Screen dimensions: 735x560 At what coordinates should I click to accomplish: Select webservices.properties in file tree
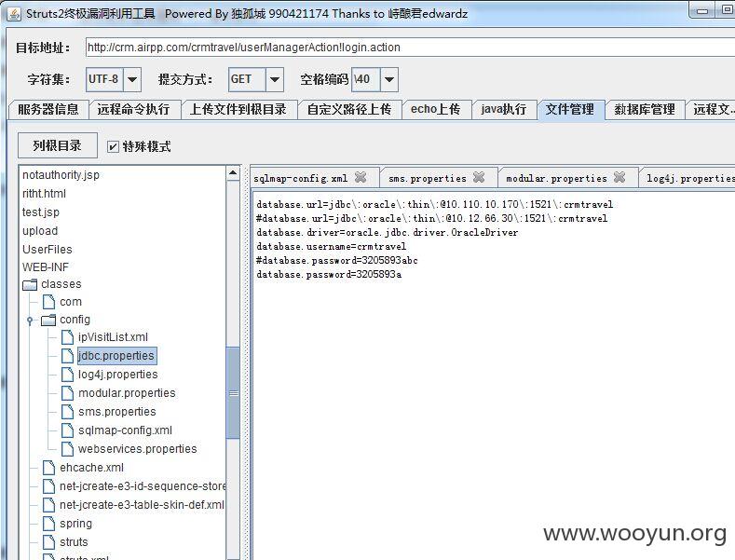tap(138, 449)
